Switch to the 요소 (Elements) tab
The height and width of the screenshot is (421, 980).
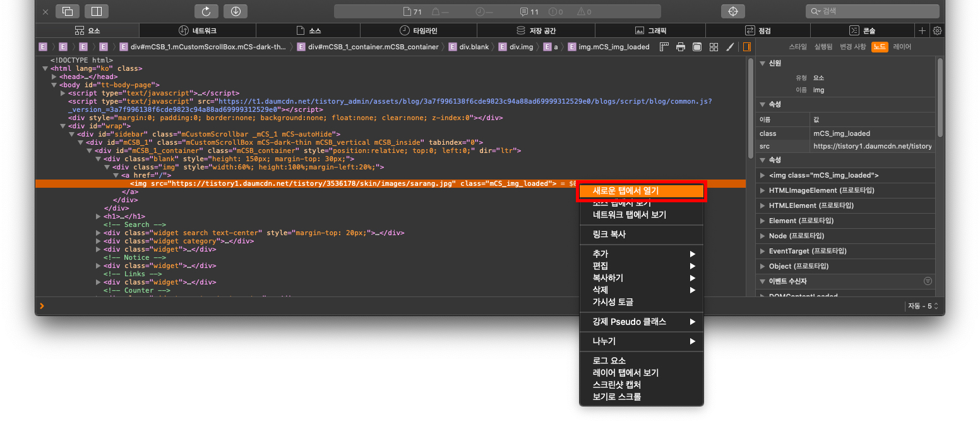coord(87,30)
